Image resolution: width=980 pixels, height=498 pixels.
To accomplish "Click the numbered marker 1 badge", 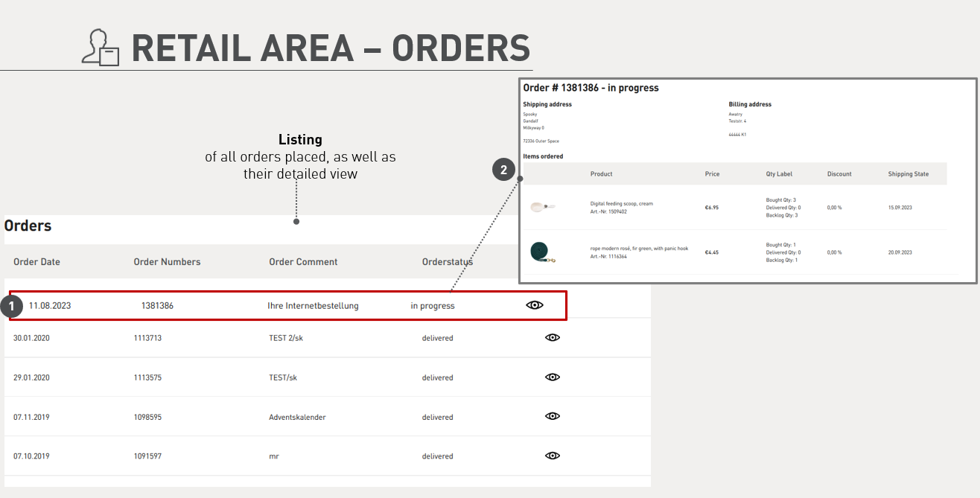I will tap(11, 306).
